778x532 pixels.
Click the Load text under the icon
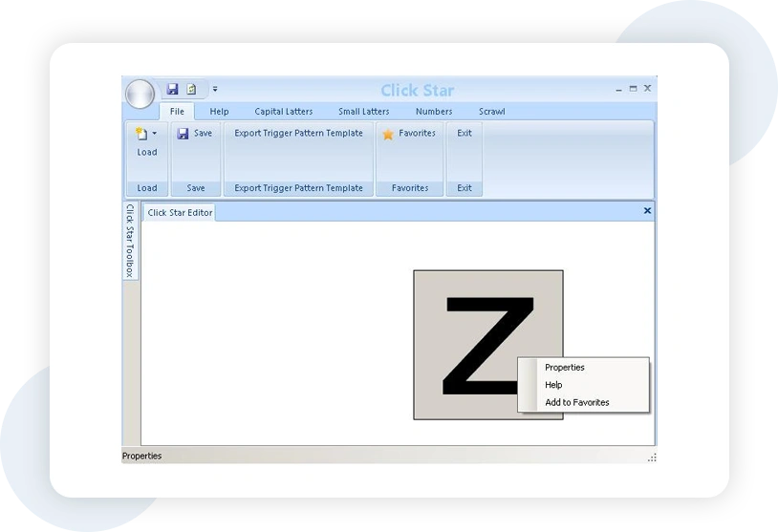click(147, 152)
